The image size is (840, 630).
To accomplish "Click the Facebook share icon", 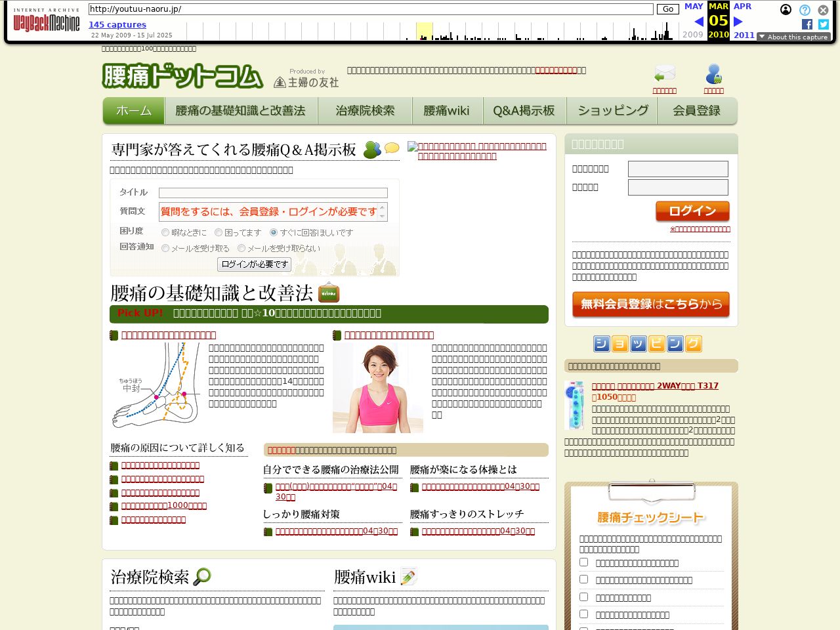I will point(806,24).
